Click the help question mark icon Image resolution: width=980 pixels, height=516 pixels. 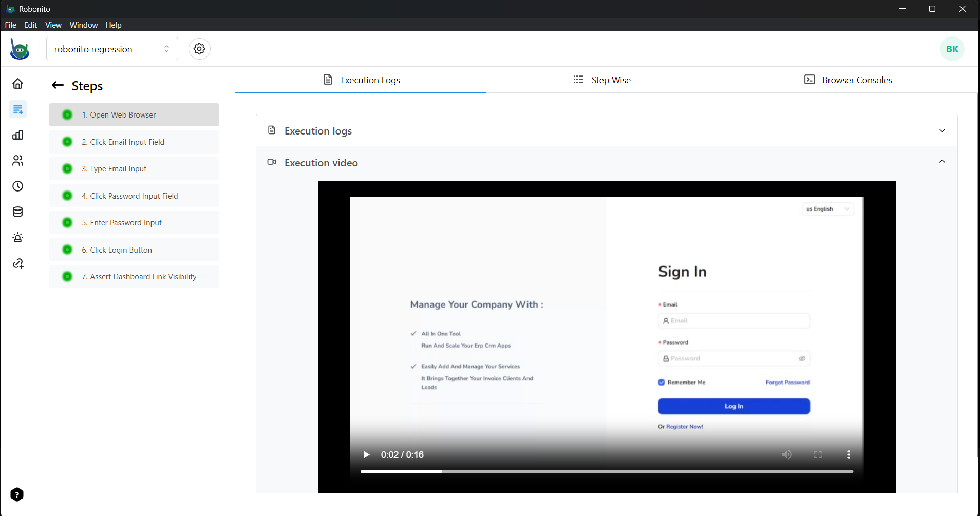(x=17, y=494)
